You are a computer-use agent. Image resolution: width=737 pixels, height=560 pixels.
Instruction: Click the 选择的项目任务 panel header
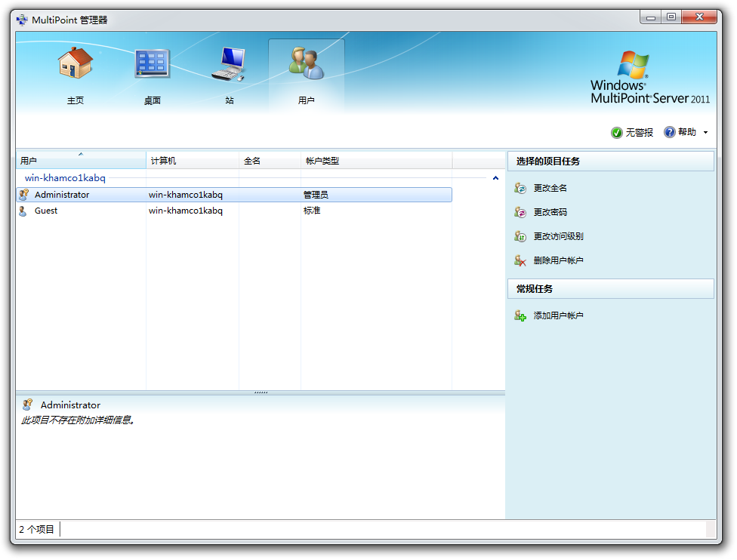[x=611, y=162]
